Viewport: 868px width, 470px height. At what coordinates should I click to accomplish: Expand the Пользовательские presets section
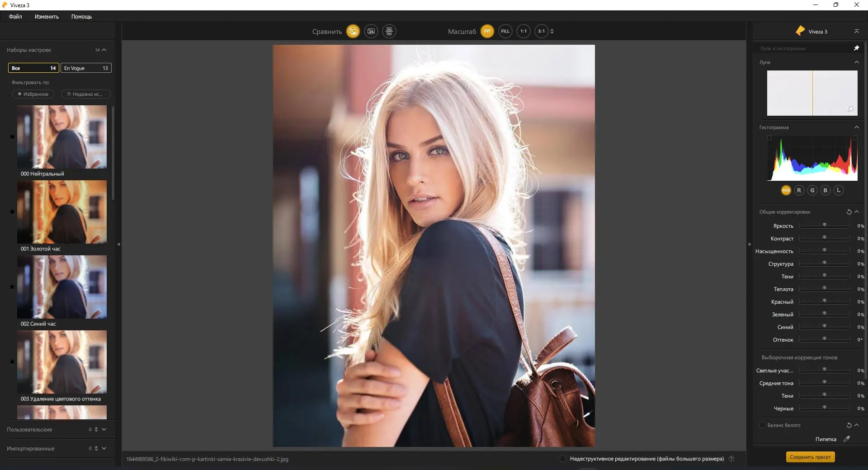(x=104, y=429)
